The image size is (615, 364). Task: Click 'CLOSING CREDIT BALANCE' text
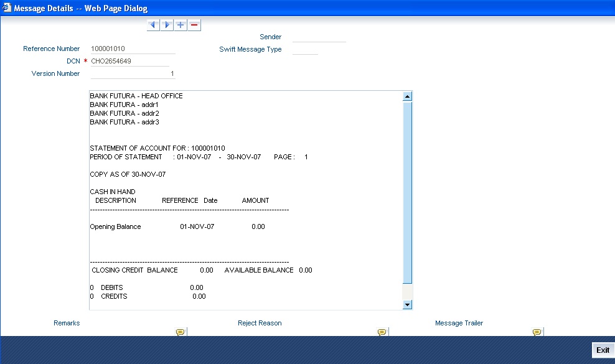134,270
